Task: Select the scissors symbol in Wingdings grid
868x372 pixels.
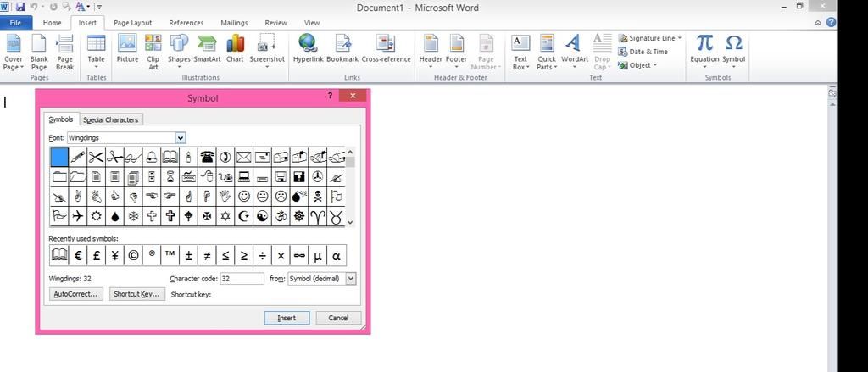Action: pyautogui.click(x=97, y=158)
